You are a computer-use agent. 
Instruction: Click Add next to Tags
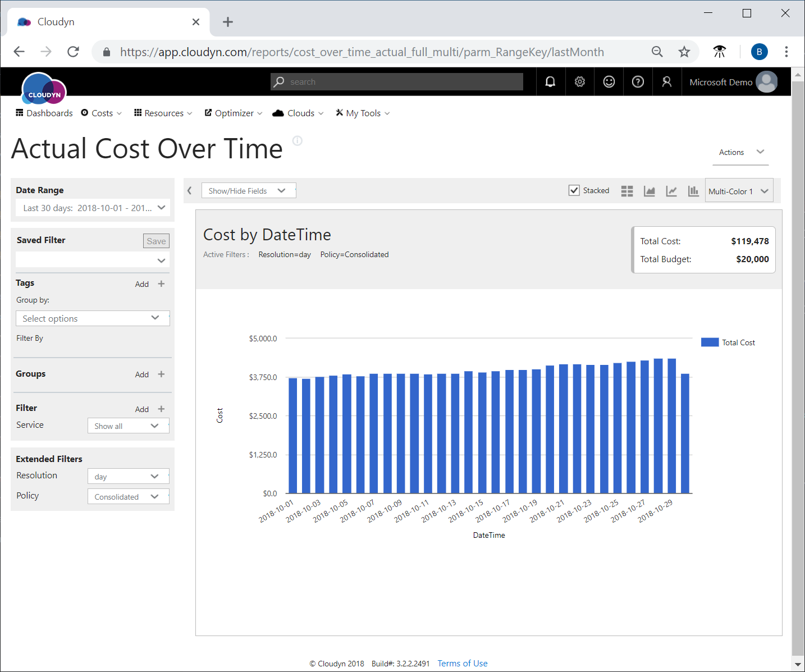pyautogui.click(x=142, y=285)
